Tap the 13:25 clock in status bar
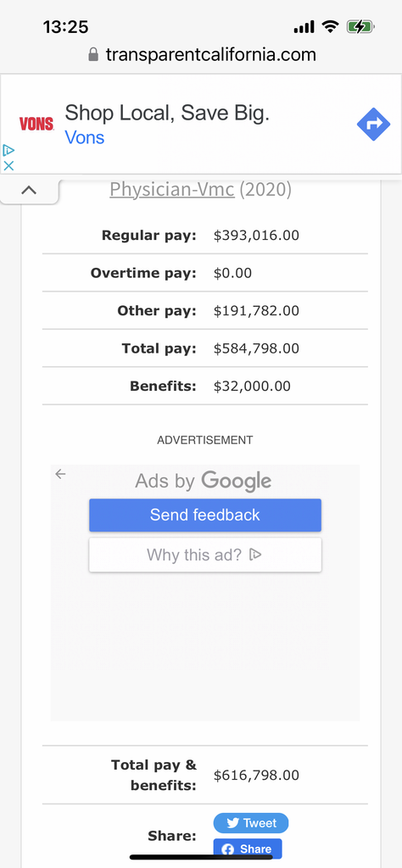The height and width of the screenshot is (868, 402). tap(66, 26)
